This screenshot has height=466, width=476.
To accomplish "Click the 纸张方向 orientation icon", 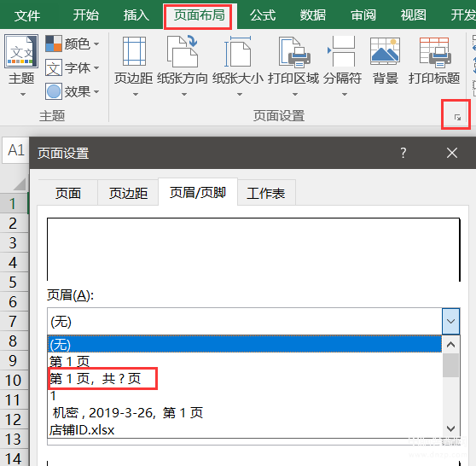I will pos(183,51).
